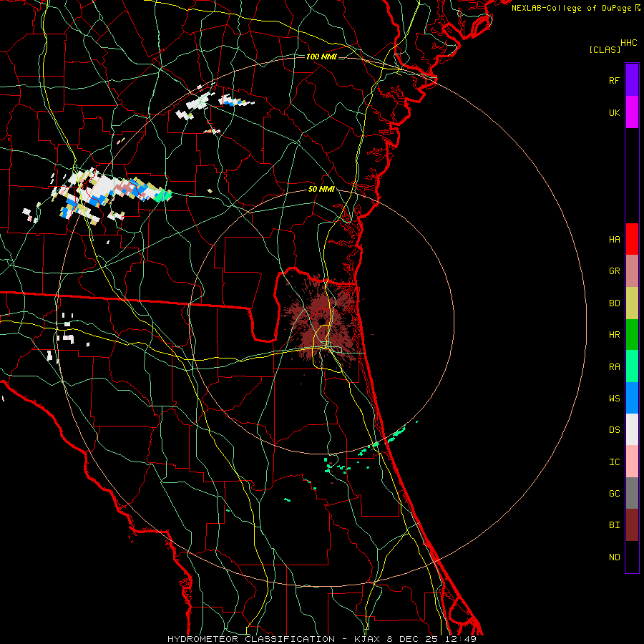Click the HA legend label
Image resolution: width=644 pixels, height=644 pixels.
pyautogui.click(x=614, y=239)
